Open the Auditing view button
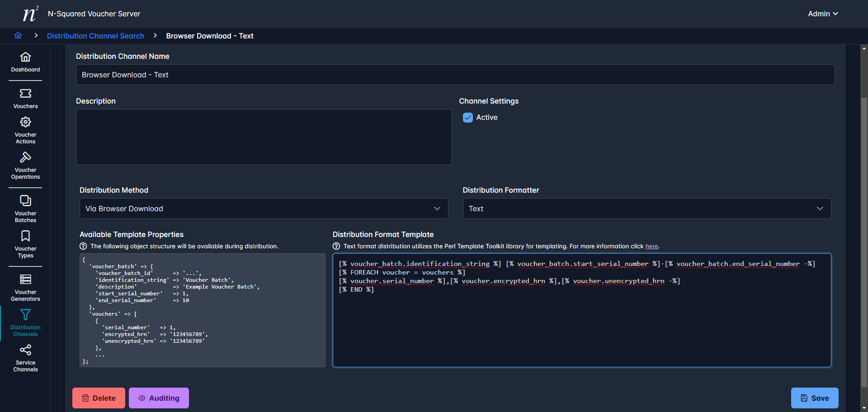 coord(159,398)
